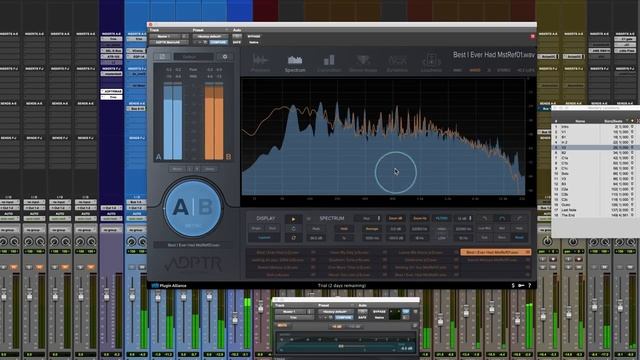This screenshot has height=360, width=640.
Task: Click the meter view icon left of the preset box
Action: pos(162,57)
